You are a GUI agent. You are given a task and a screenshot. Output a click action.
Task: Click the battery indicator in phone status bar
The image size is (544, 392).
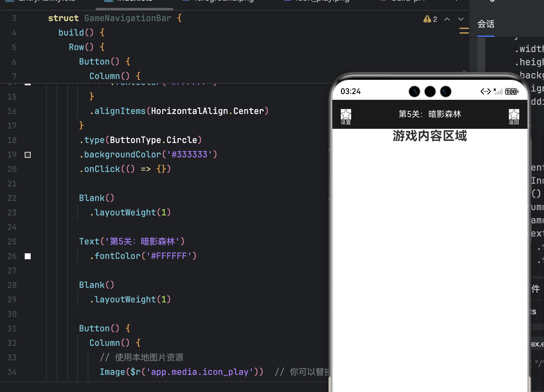pyautogui.click(x=511, y=92)
